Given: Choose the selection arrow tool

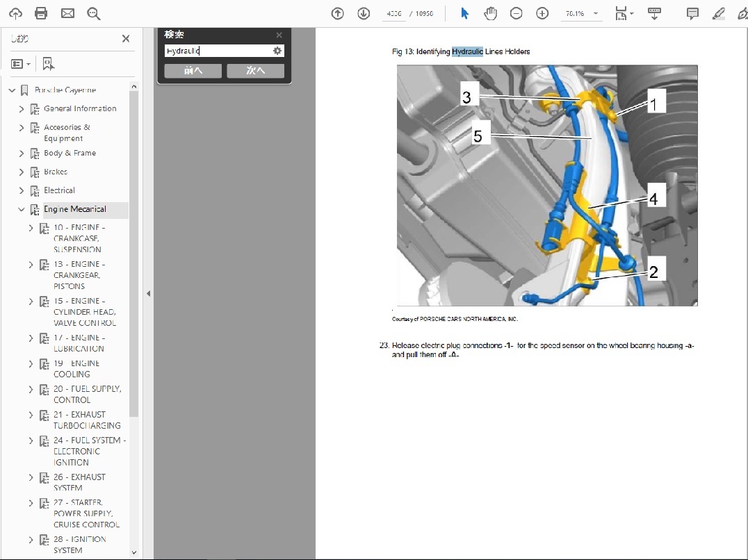Looking at the screenshot, I should click(464, 13).
